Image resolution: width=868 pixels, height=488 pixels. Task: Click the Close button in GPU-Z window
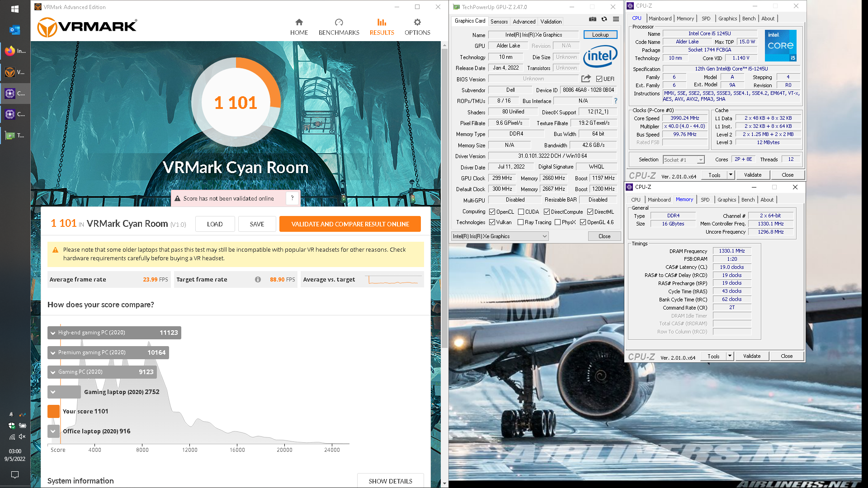click(604, 236)
